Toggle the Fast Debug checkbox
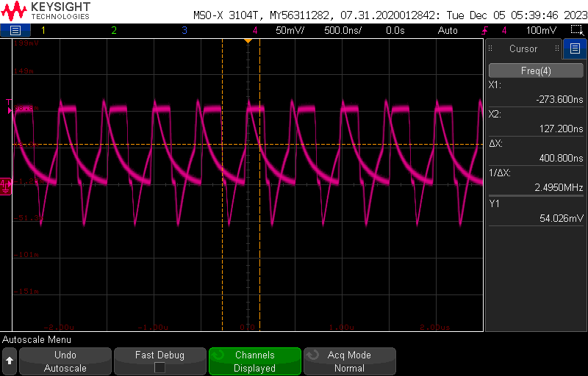 [x=159, y=368]
